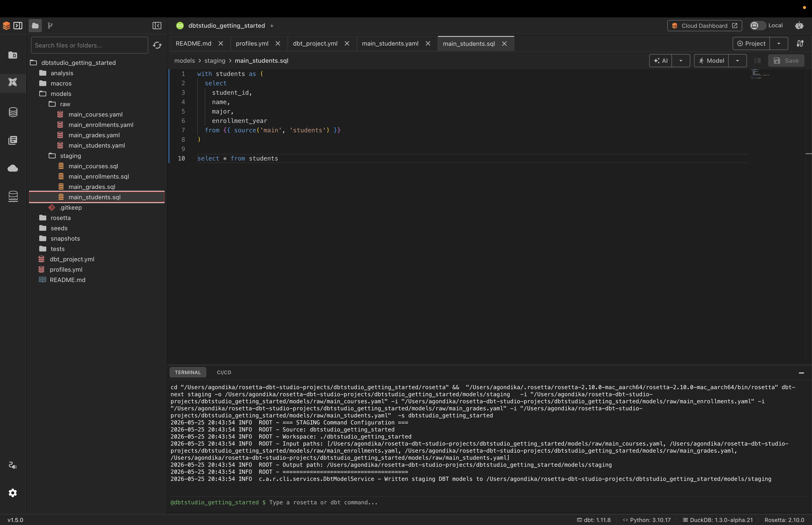This screenshot has height=525, width=812.
Task: Select the file explorer folder icon tab
Action: (x=35, y=26)
